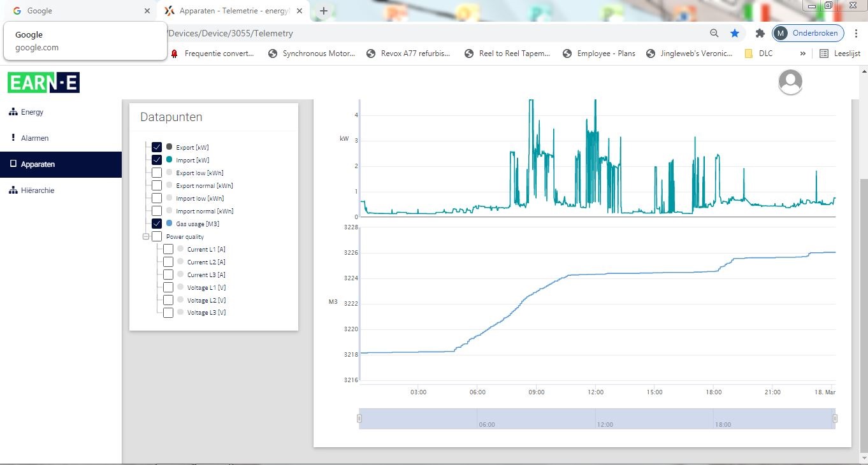Screen dimensions: 868x465
Task: Bookmark page with the star icon
Action: tap(735, 33)
